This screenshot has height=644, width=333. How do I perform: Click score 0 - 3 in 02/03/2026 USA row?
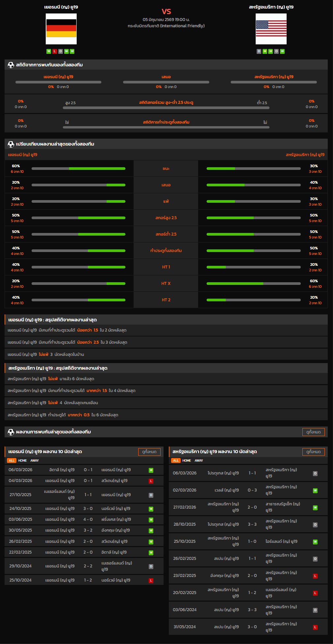[x=252, y=490]
